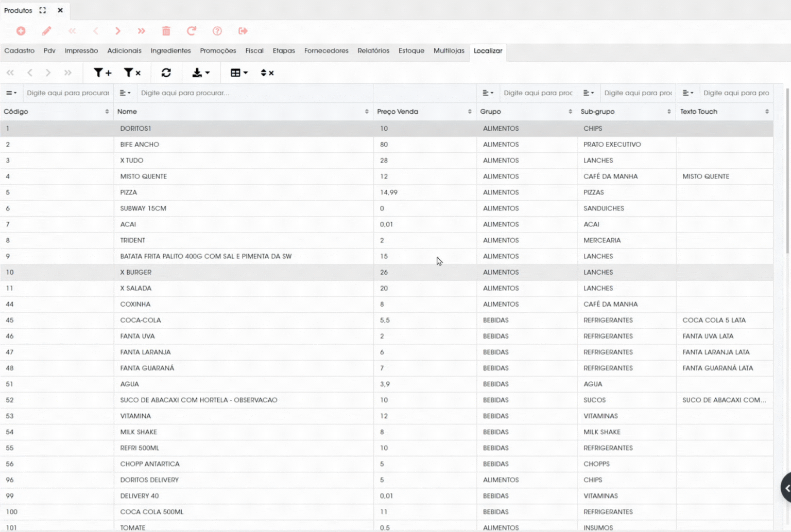This screenshot has width=791, height=532.
Task: Sort by the Nome column sort arrows
Action: point(367,112)
